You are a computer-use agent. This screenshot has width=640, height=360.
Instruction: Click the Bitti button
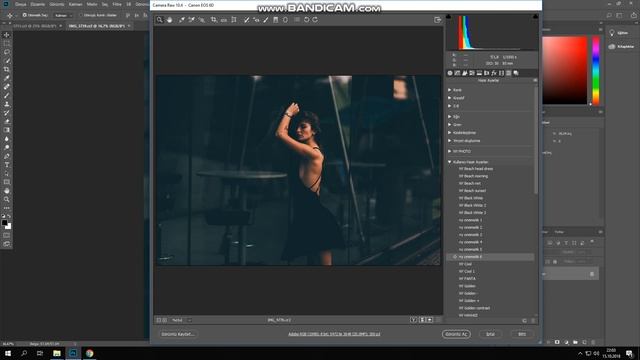click(522, 334)
